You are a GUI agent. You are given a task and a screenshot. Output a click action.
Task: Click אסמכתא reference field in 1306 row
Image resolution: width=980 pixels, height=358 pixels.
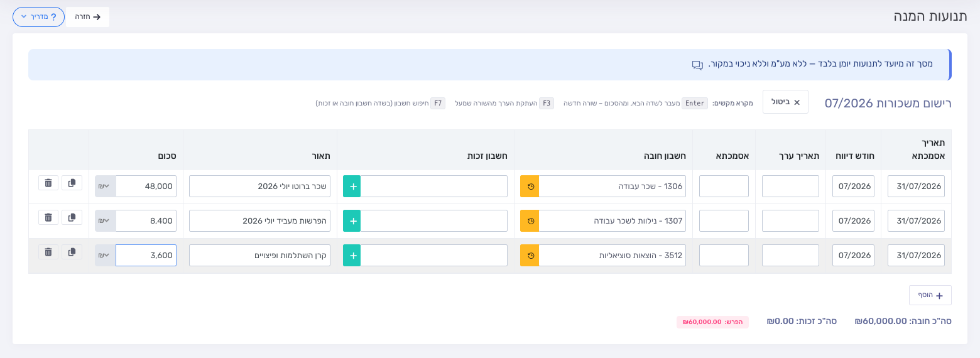click(724, 187)
